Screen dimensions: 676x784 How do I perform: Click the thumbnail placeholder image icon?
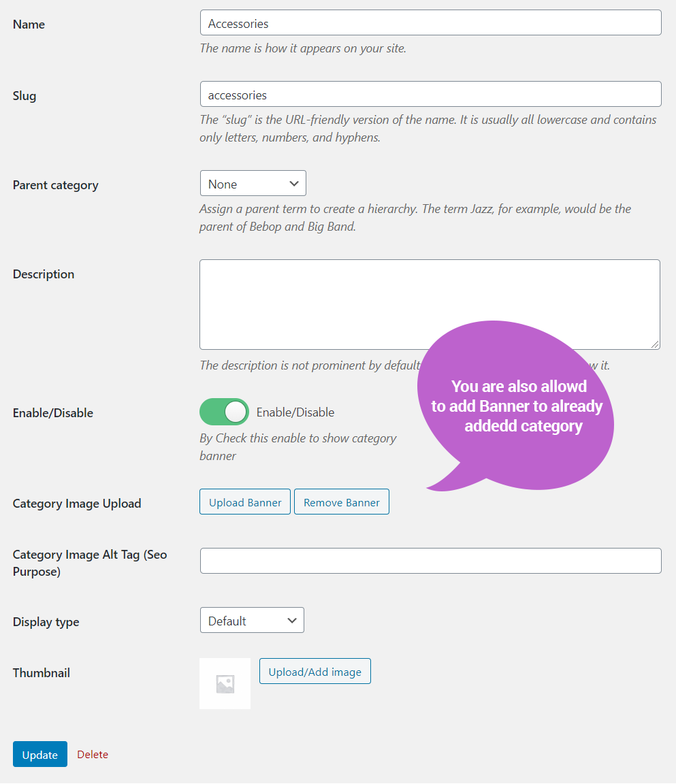(x=225, y=683)
